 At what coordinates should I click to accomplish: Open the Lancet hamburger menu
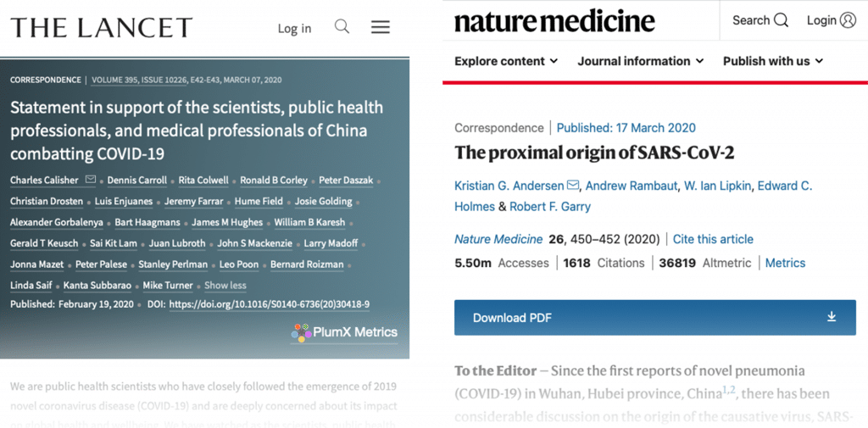click(x=381, y=27)
